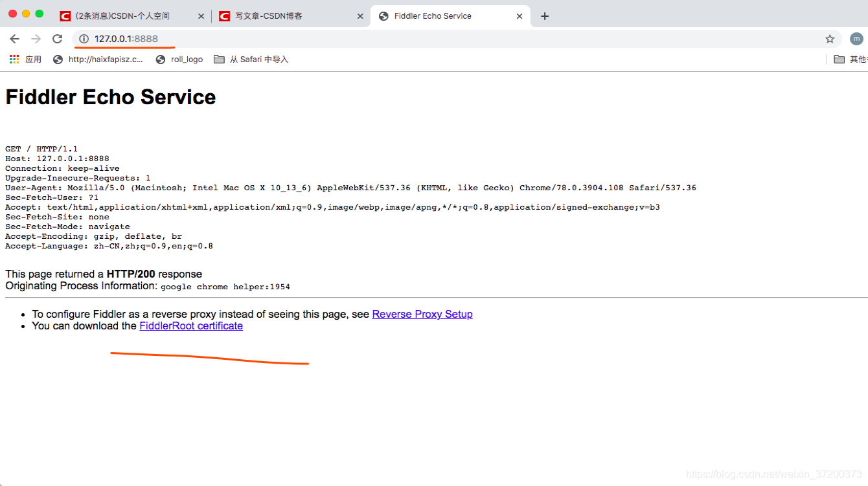Download the FiddlerRoot certificate

(191, 326)
